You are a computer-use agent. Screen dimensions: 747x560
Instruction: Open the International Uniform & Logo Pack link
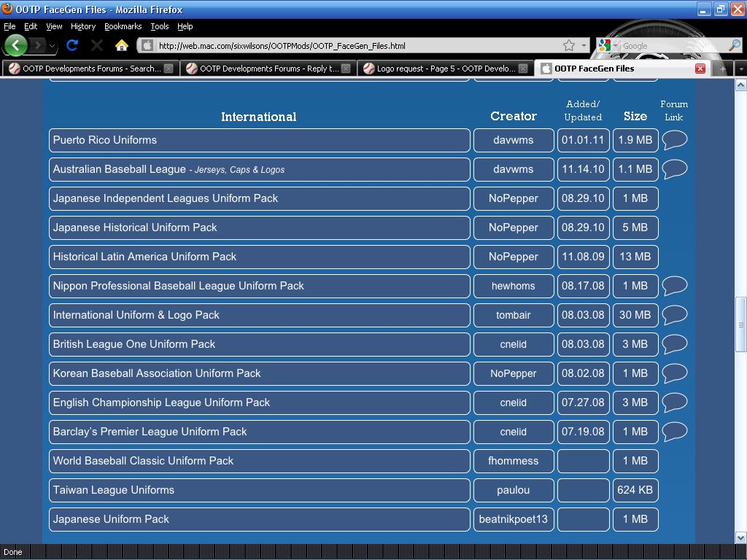point(136,315)
